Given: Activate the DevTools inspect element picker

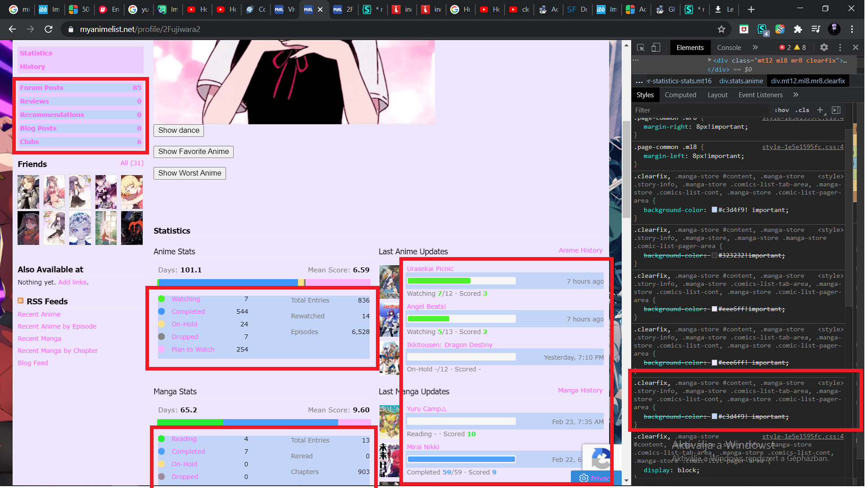Looking at the screenshot, I should point(641,47).
